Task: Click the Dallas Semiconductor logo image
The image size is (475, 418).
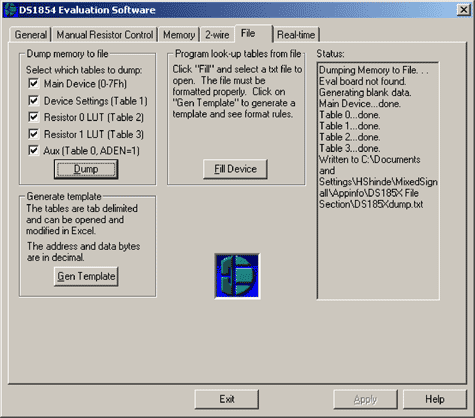Action: click(x=237, y=276)
